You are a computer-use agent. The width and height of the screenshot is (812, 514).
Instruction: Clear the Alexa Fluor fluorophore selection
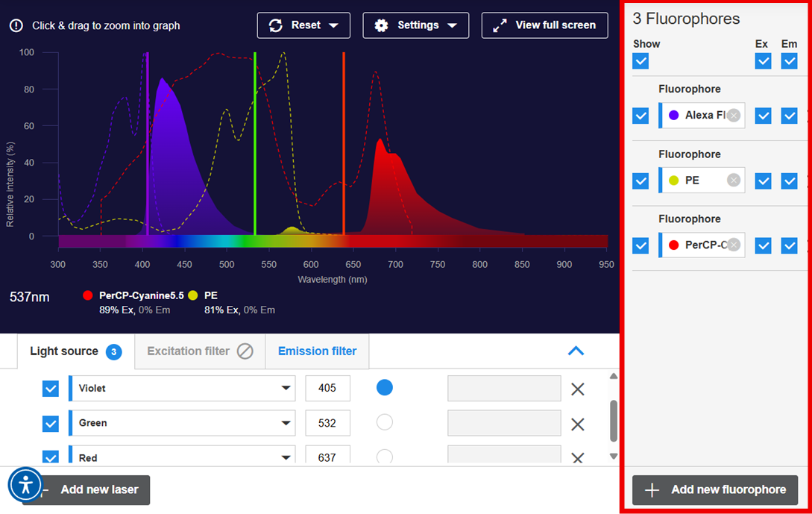coord(734,116)
